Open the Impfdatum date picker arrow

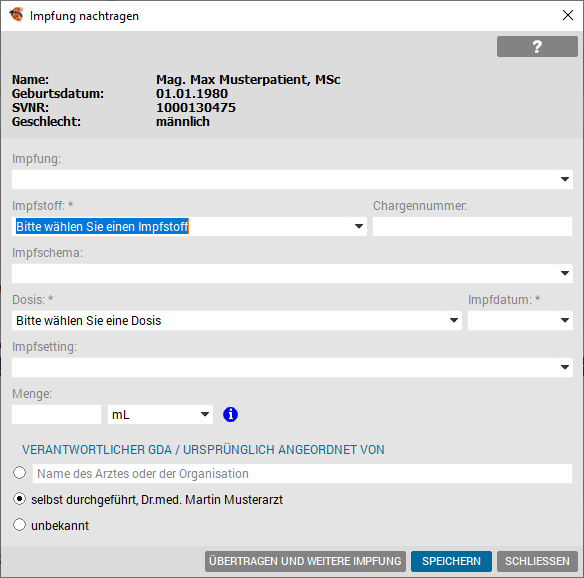(565, 320)
